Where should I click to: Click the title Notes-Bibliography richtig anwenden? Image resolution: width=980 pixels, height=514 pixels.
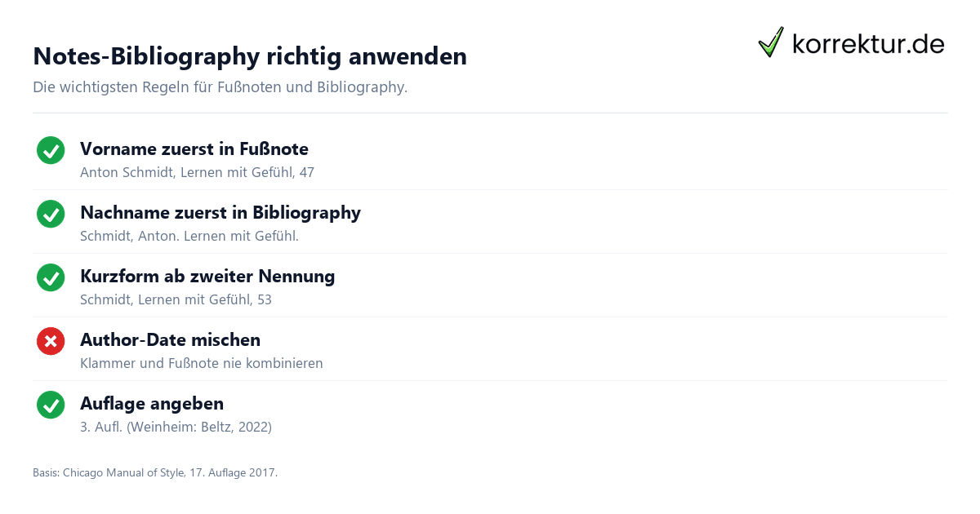tap(250, 56)
